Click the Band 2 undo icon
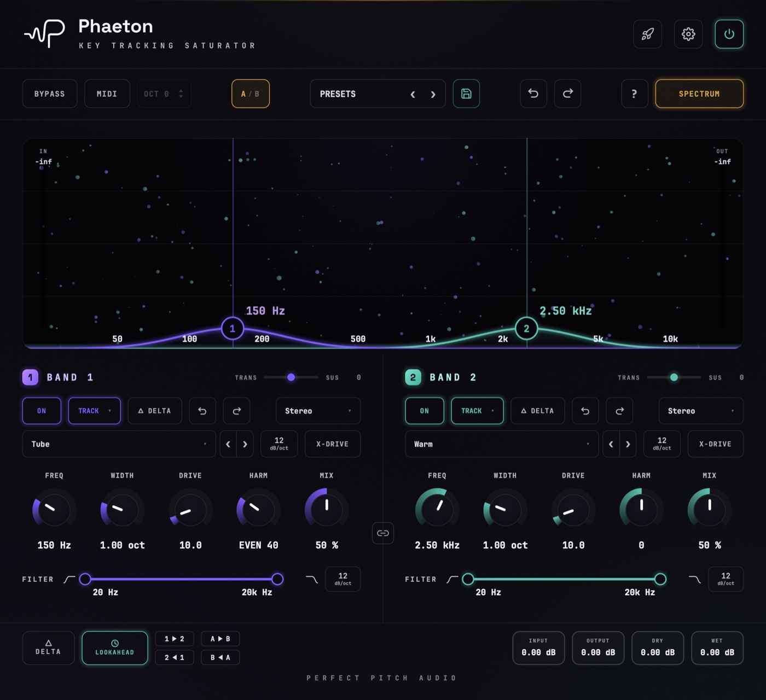 pos(585,411)
